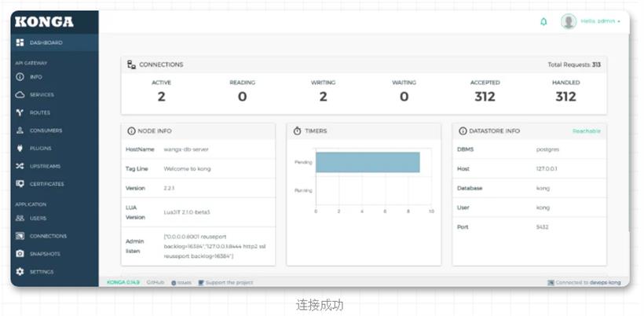Viewport: 644px width, 316px height.
Task: Click the Connections cast icon in sidebar
Action: pos(20,236)
